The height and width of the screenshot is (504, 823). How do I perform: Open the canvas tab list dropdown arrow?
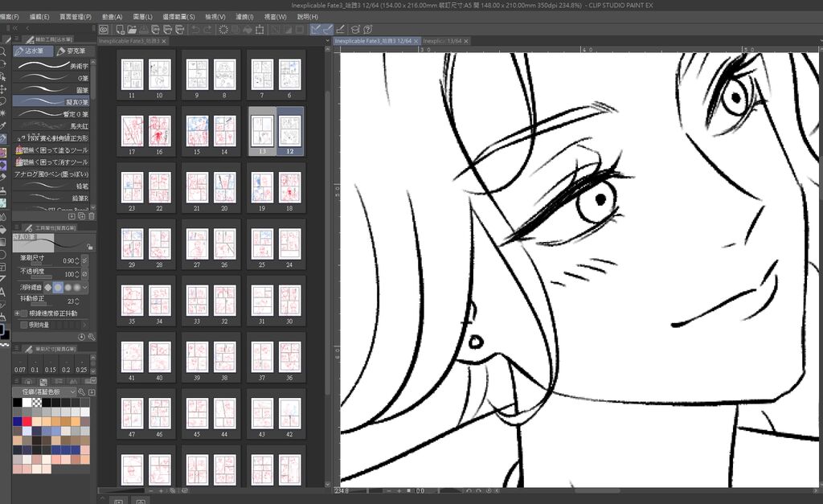click(328, 41)
